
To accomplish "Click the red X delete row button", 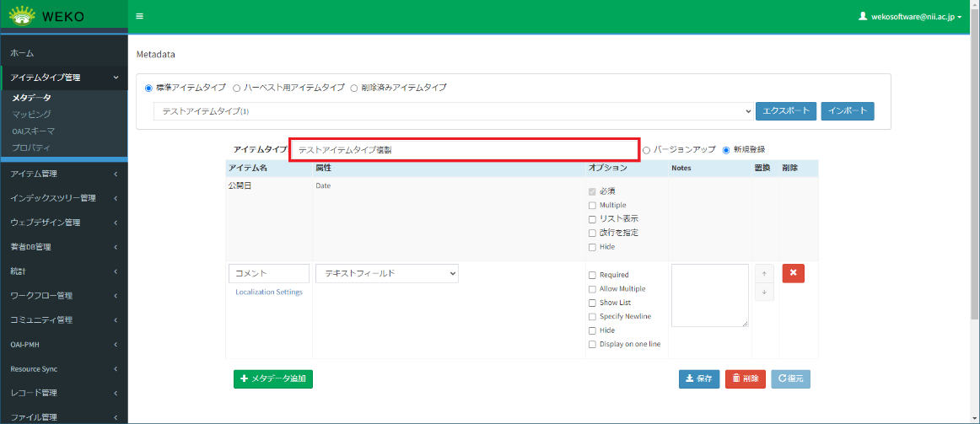I will coord(793,273).
